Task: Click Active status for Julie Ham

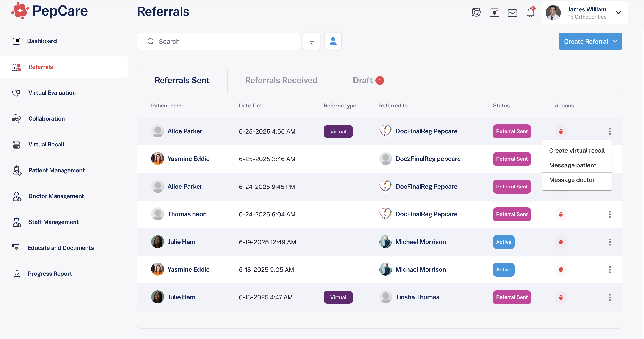Action: click(504, 242)
